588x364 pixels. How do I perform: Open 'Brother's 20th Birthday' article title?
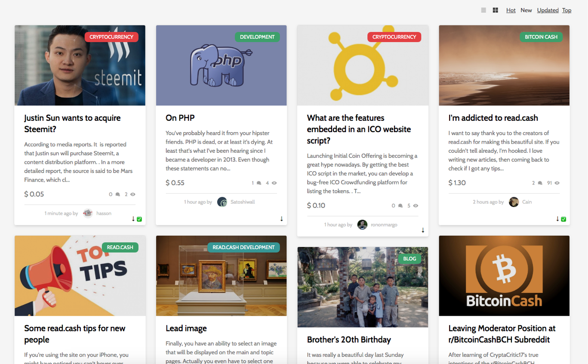(x=349, y=339)
